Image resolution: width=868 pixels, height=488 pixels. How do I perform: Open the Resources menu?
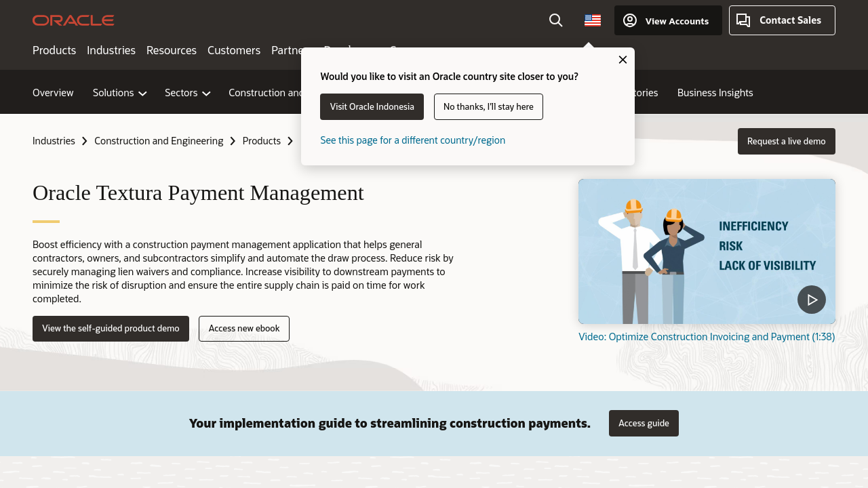coord(172,50)
